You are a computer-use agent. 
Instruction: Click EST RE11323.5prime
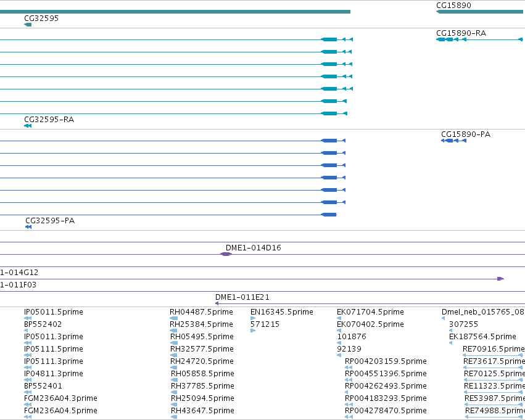pos(495,386)
